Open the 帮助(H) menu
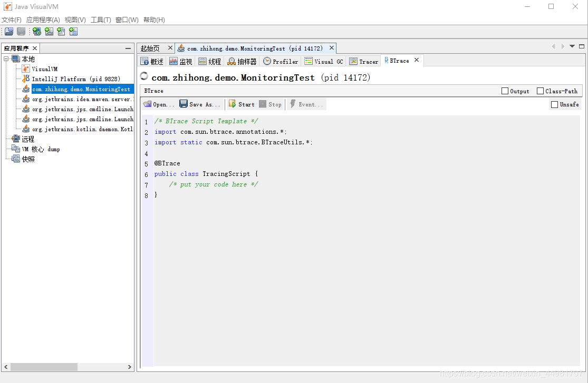 [x=154, y=20]
